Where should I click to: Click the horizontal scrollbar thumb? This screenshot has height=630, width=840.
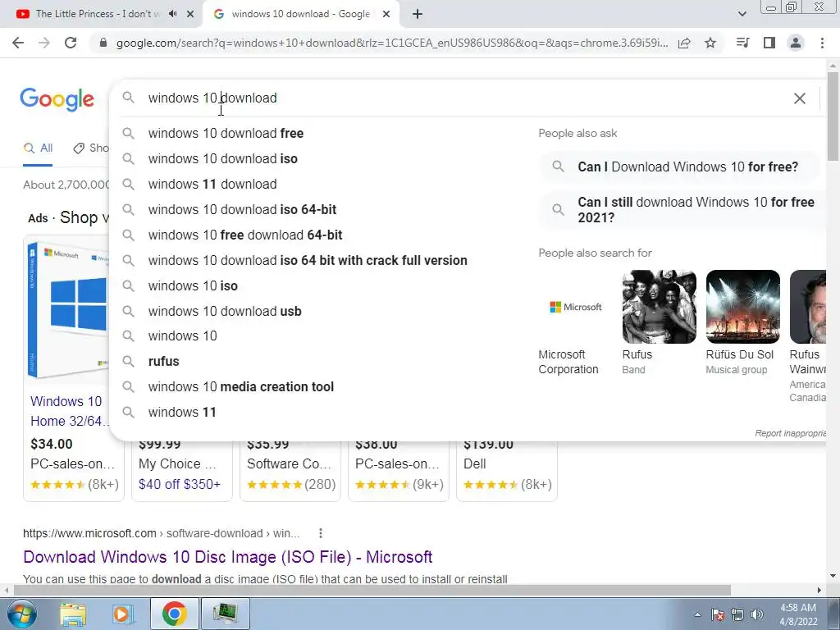coord(372,590)
